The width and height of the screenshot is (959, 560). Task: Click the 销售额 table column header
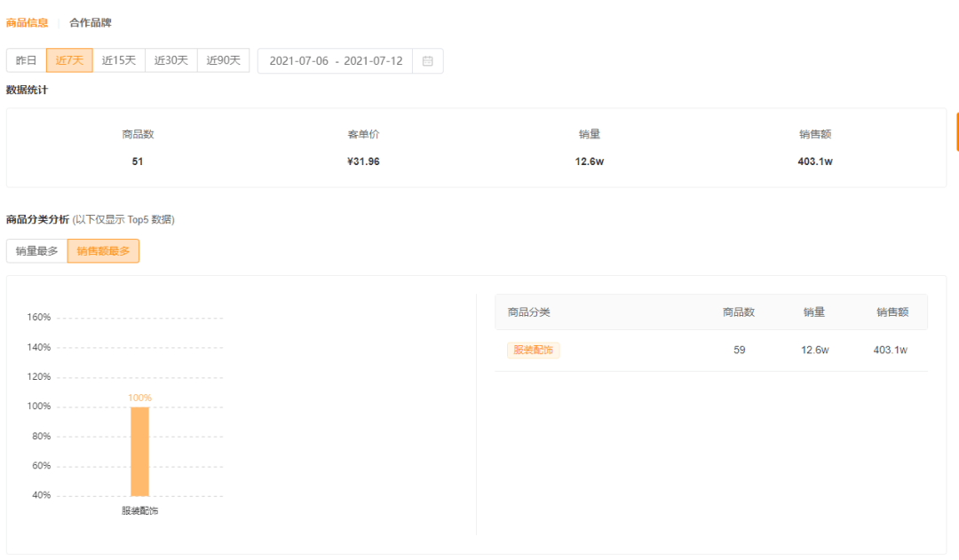892,312
